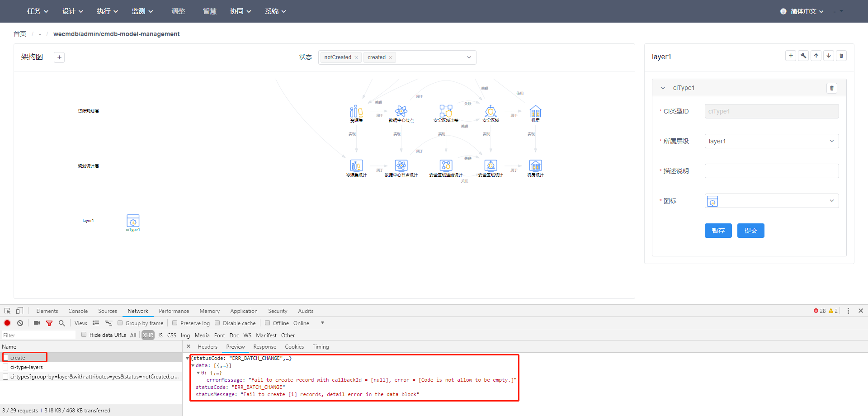This screenshot has height=416, width=868.
Task: Click the down arrow icon to move layer1
Action: (829, 55)
